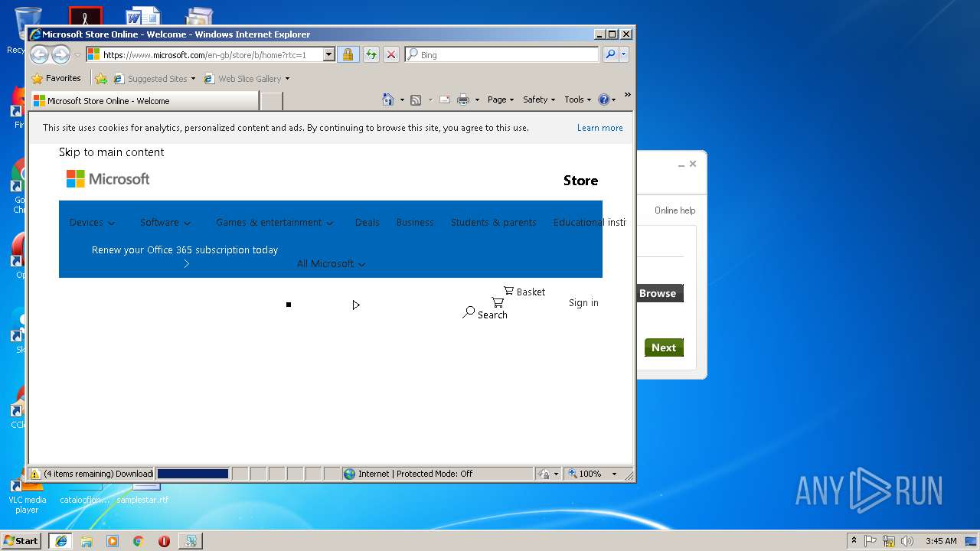Expand the Devices menu
Viewport: 980px width, 551px height.
point(92,223)
